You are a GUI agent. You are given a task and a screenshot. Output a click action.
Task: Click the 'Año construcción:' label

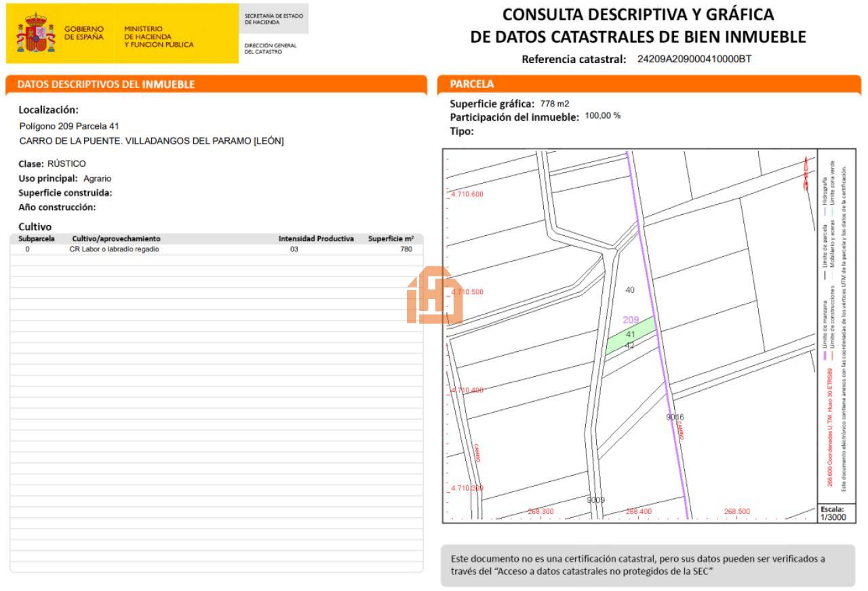tap(57, 207)
